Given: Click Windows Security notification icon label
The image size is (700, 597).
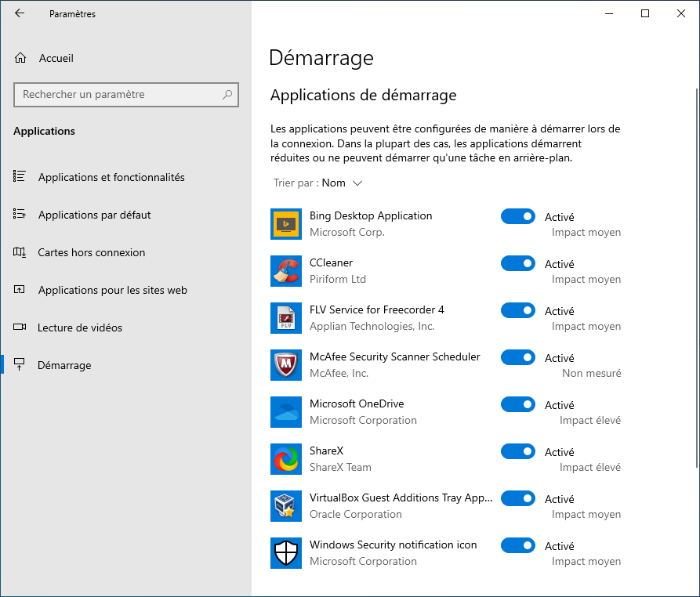Looking at the screenshot, I should (393, 545).
